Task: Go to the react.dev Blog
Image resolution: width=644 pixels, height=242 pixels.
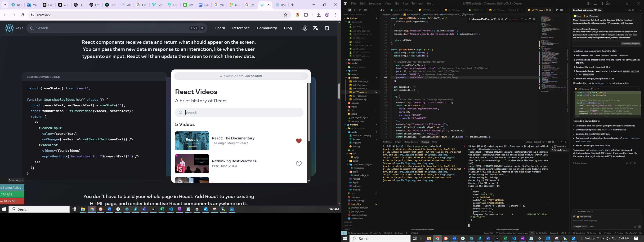Action: pos(288,28)
